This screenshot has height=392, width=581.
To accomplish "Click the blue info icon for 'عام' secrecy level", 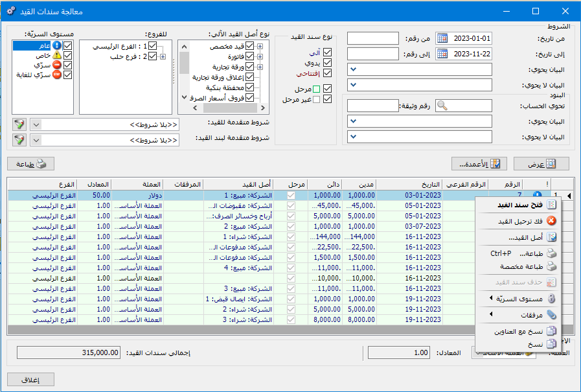I will coord(57,45).
